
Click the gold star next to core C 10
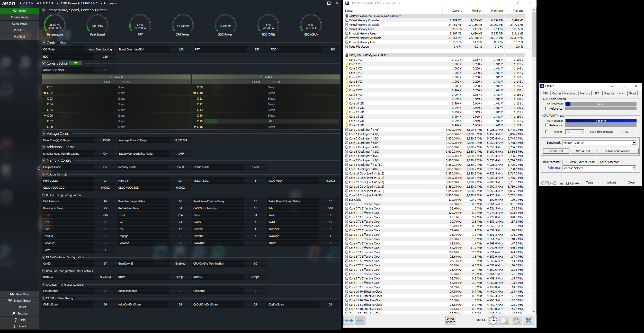pos(195,93)
